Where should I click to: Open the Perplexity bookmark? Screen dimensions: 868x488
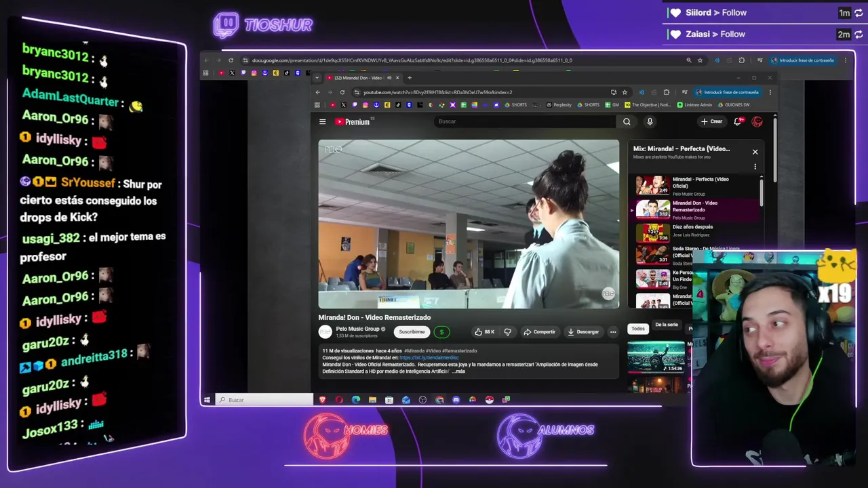click(x=559, y=105)
